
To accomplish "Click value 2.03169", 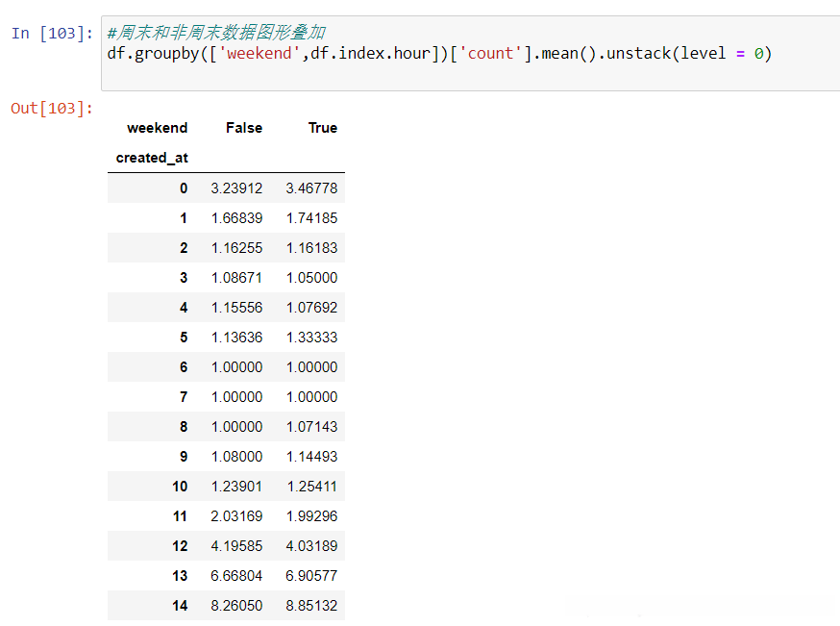I will (236, 516).
